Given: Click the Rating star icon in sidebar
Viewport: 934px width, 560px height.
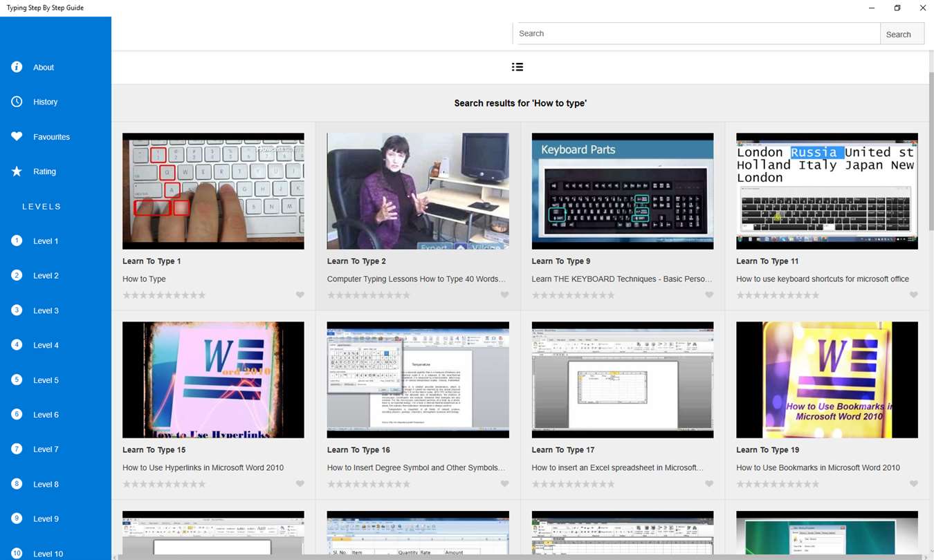Looking at the screenshot, I should click(x=17, y=171).
